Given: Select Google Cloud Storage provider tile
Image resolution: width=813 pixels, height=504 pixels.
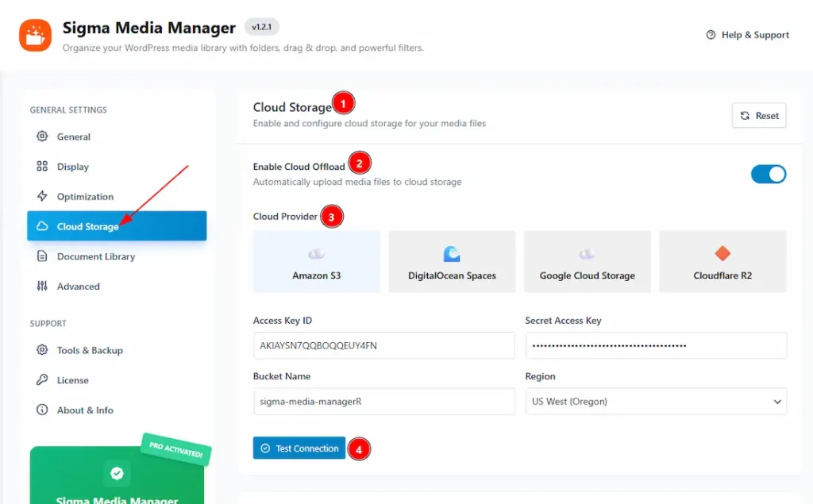Looking at the screenshot, I should [587, 261].
